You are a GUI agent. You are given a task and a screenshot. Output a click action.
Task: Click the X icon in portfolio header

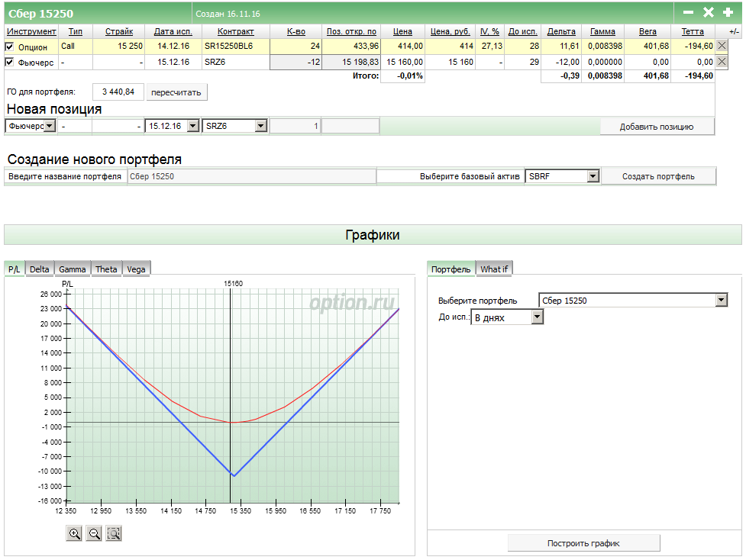[x=708, y=12]
